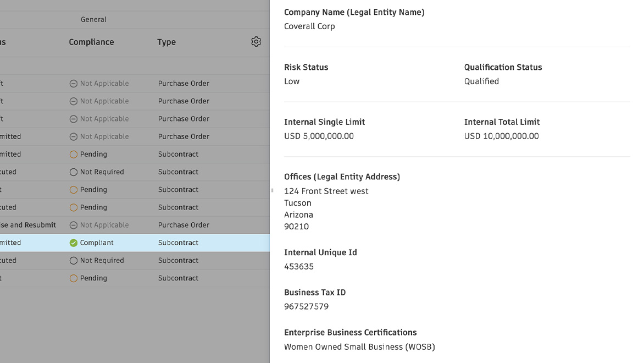Click Business Tax ID value 967527579

click(x=306, y=307)
